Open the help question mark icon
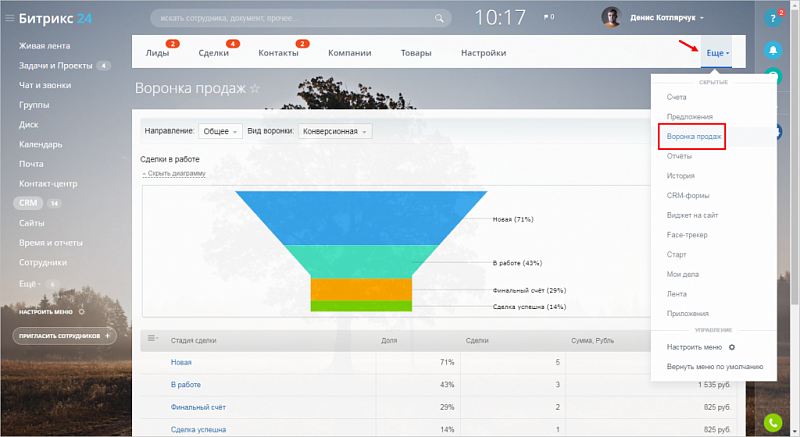The width and height of the screenshot is (800, 437). (x=772, y=18)
